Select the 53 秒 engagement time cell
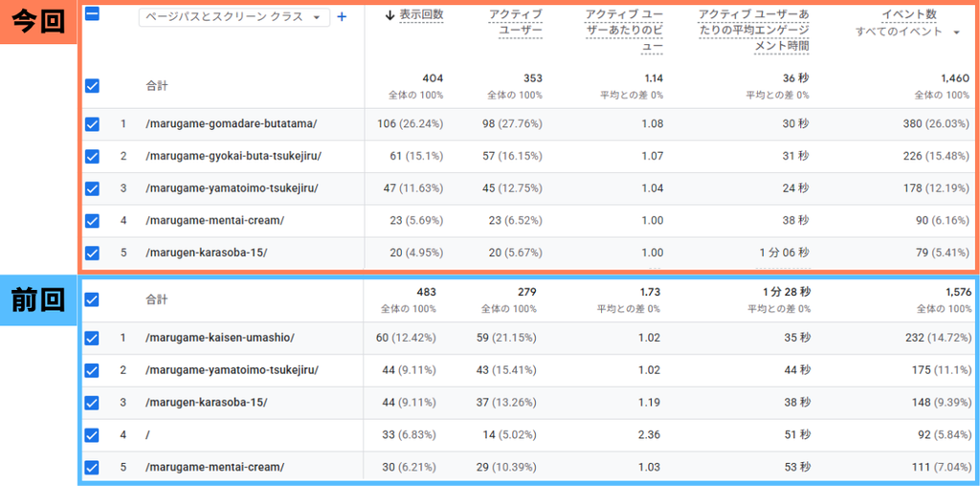 click(797, 467)
